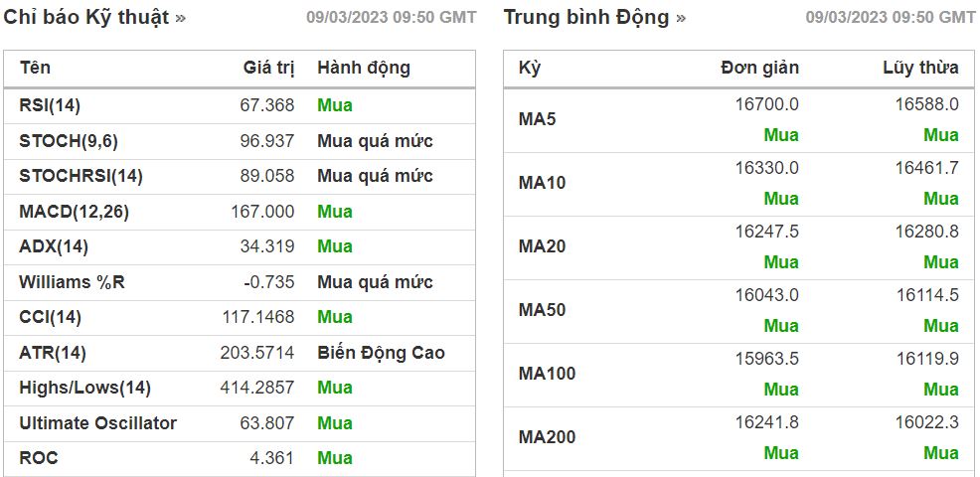This screenshot has height=477, width=980.
Task: Click MA10 exponential value 16461.7
Action: [x=927, y=168]
